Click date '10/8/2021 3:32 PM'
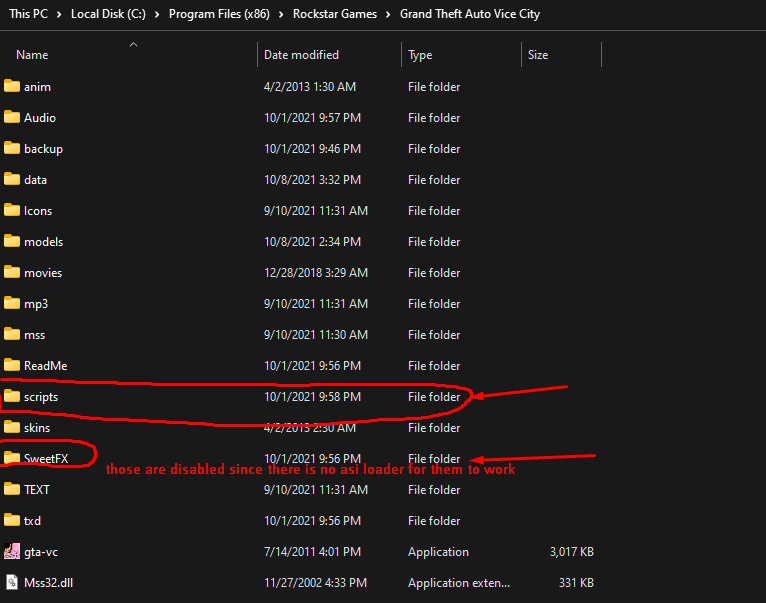The image size is (766, 603). (313, 180)
